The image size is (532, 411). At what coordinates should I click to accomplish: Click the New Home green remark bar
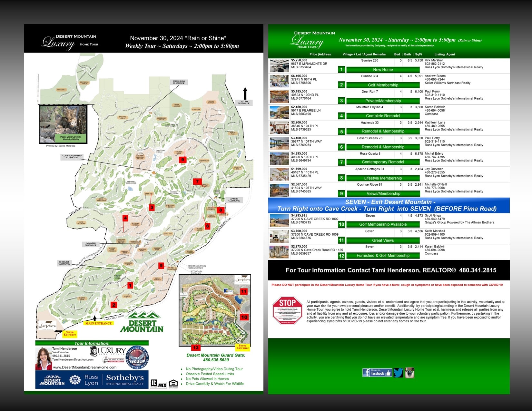pos(383,70)
